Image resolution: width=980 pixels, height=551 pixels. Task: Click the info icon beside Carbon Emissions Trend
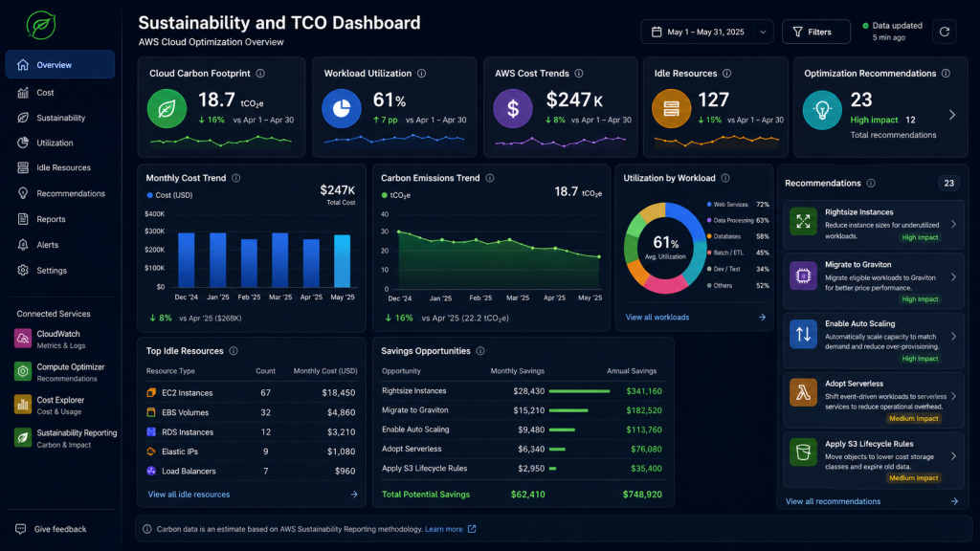[x=490, y=178]
